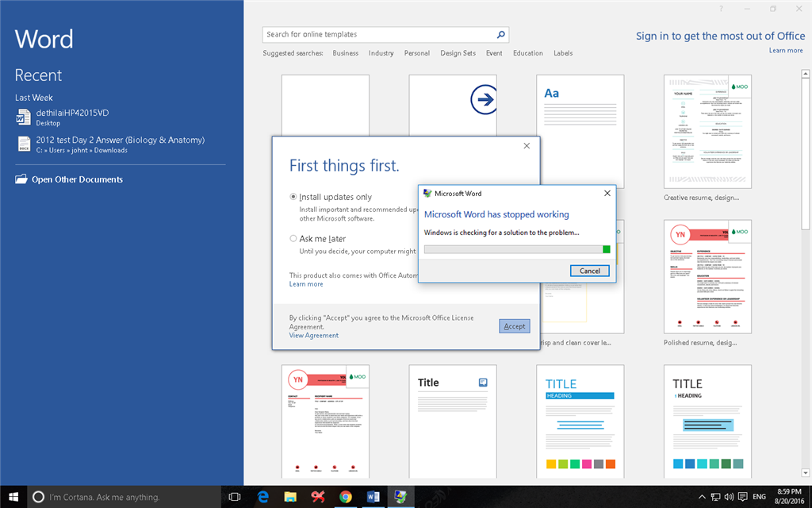Click the error reporting taskbar icon
812x508 pixels.
pyautogui.click(x=400, y=497)
